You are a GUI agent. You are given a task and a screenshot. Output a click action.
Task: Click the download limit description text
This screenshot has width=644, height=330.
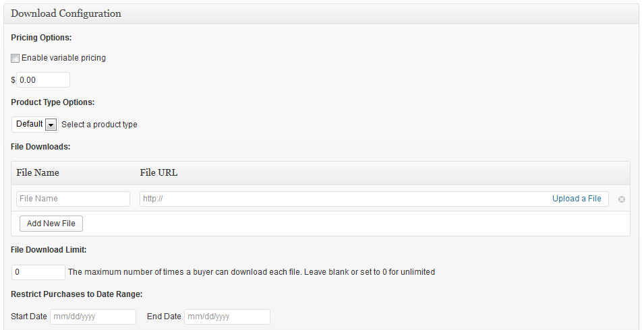pos(252,272)
